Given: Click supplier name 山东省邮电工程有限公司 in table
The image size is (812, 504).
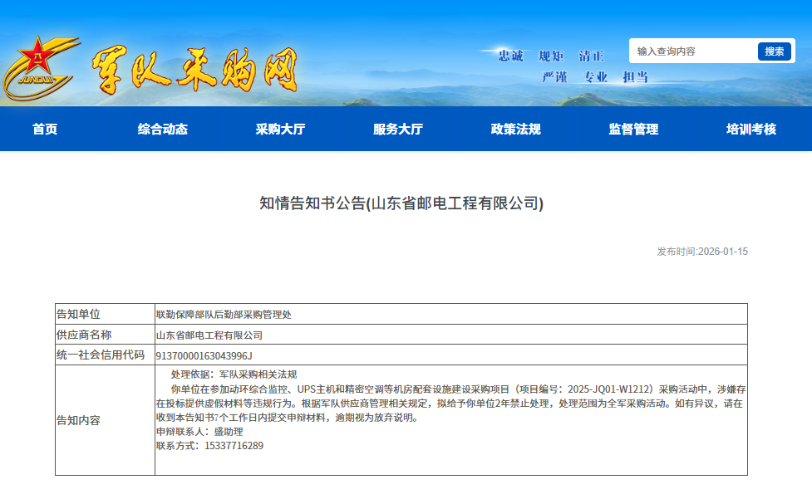Looking at the screenshot, I should click(209, 335).
